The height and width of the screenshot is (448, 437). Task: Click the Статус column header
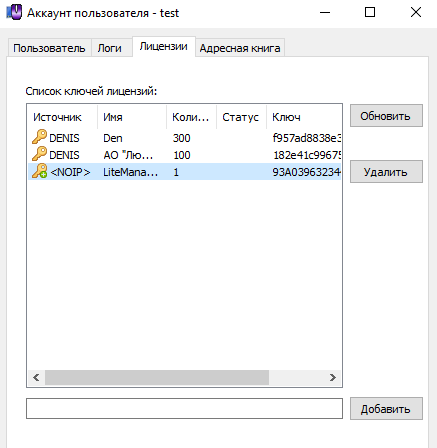point(241,117)
